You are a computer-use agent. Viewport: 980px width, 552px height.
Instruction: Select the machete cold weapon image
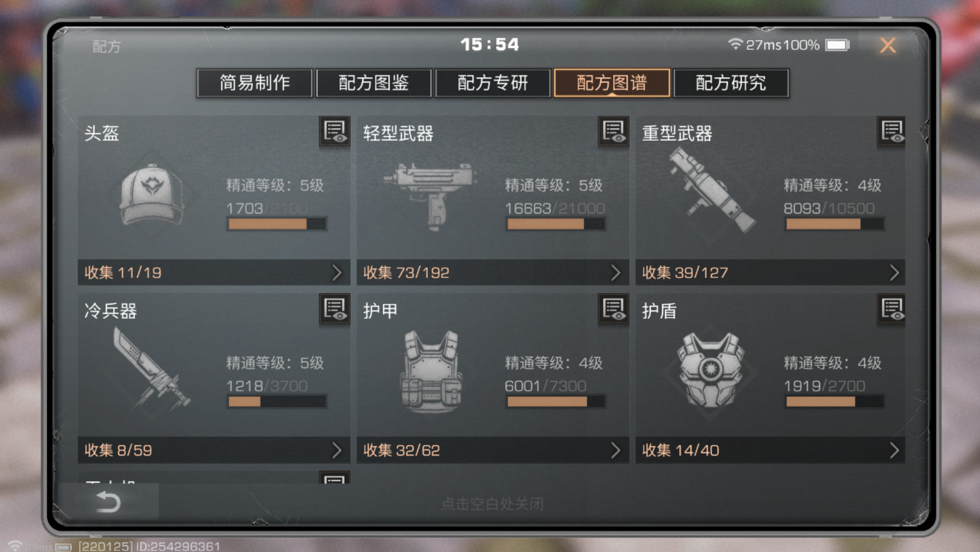pyautogui.click(x=152, y=369)
